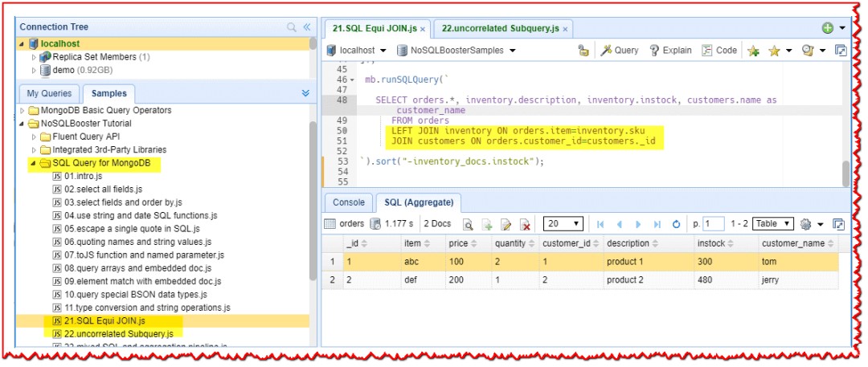Click the Explain button

[670, 51]
